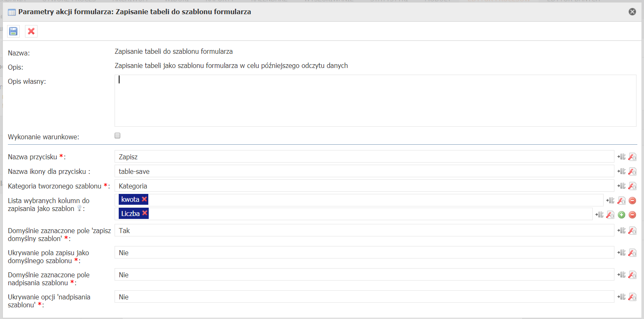Click the 'Lista wybranych kolumn do zapisania' label
Image resolution: width=644 pixels, height=319 pixels.
tap(49, 204)
